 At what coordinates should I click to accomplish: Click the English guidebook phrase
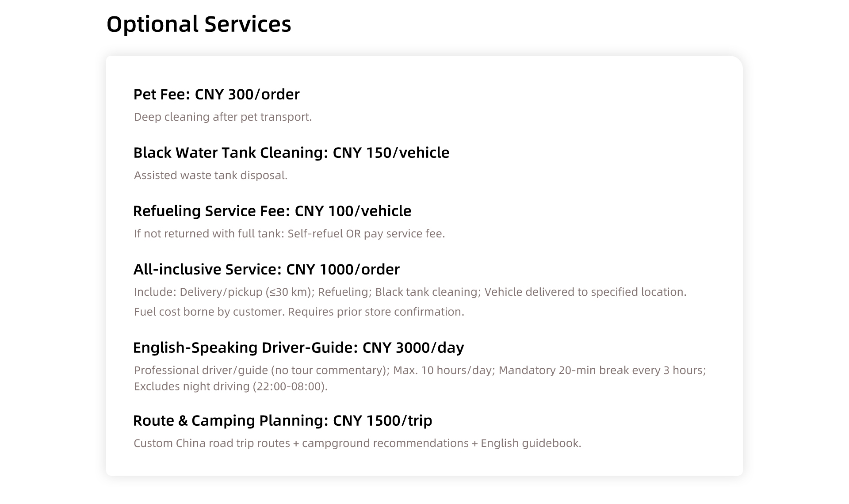pos(531,443)
